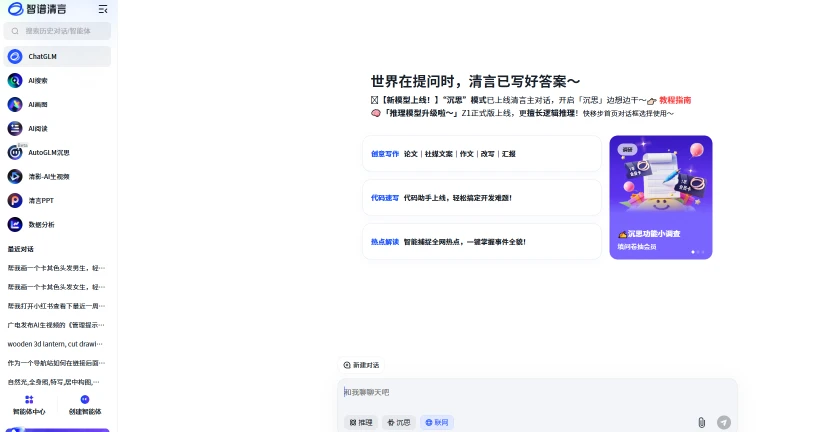Image resolution: width=827 pixels, height=432 pixels.
Task: Open ChatGLM in the sidebar
Action: point(57,56)
